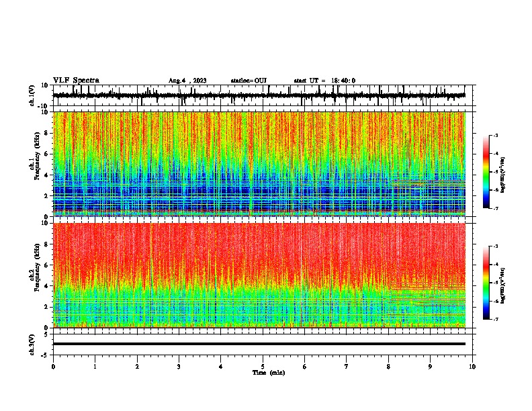Click the "-7" tick on ch.1 color bar
This screenshot has height=411, width=532.
pos(496,208)
